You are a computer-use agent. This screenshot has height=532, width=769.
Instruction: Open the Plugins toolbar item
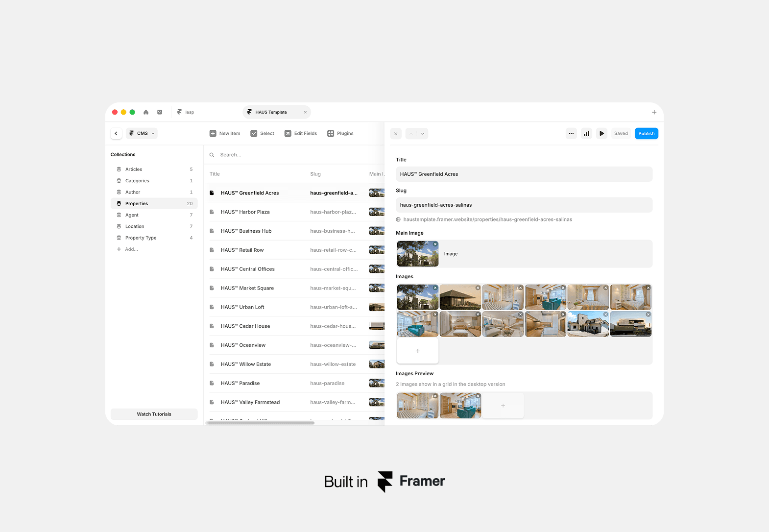click(340, 133)
